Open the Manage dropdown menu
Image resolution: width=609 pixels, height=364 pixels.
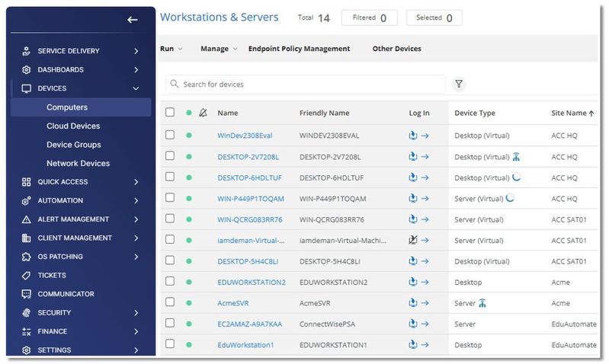coord(219,49)
